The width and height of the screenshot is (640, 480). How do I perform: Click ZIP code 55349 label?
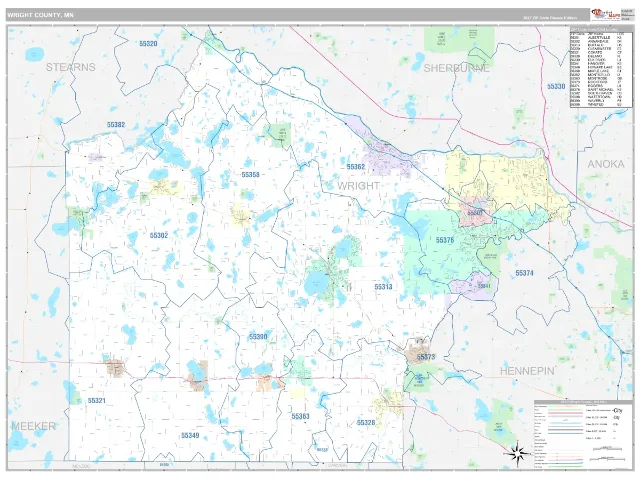pos(190,436)
